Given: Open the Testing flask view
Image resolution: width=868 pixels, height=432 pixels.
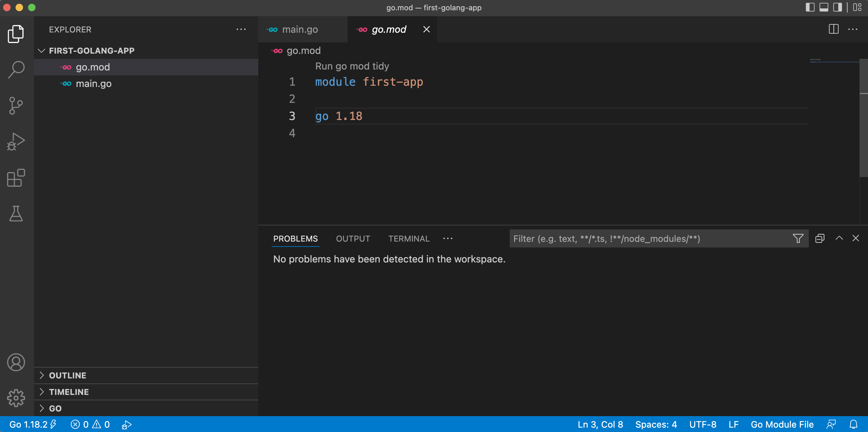Looking at the screenshot, I should point(16,213).
